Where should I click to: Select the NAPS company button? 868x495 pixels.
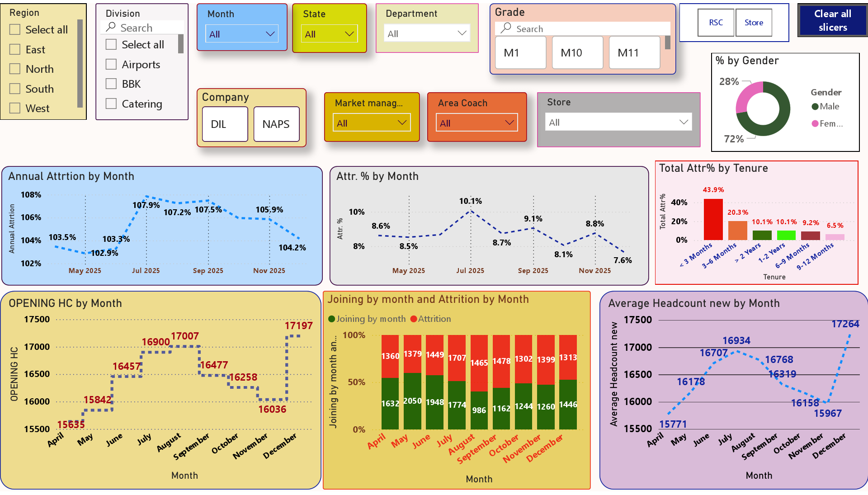(276, 124)
